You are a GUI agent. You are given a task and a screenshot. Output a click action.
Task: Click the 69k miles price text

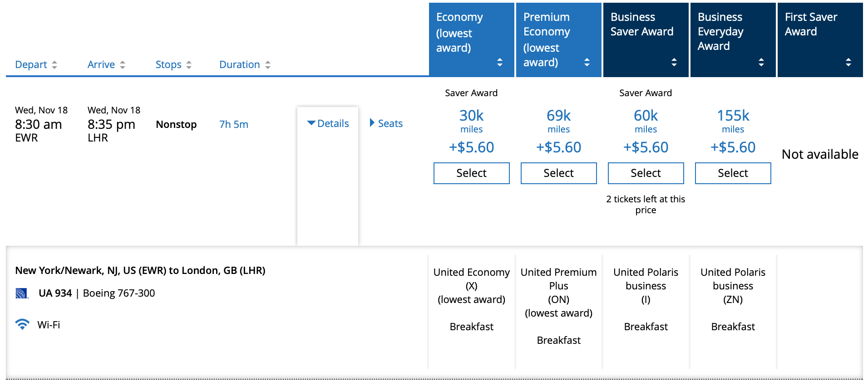click(559, 121)
